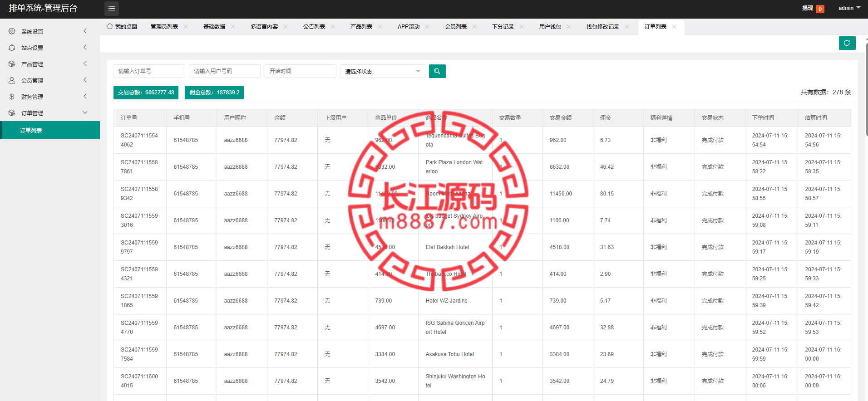Focus the 开始时间 date field
The width and height of the screenshot is (868, 401).
click(301, 71)
